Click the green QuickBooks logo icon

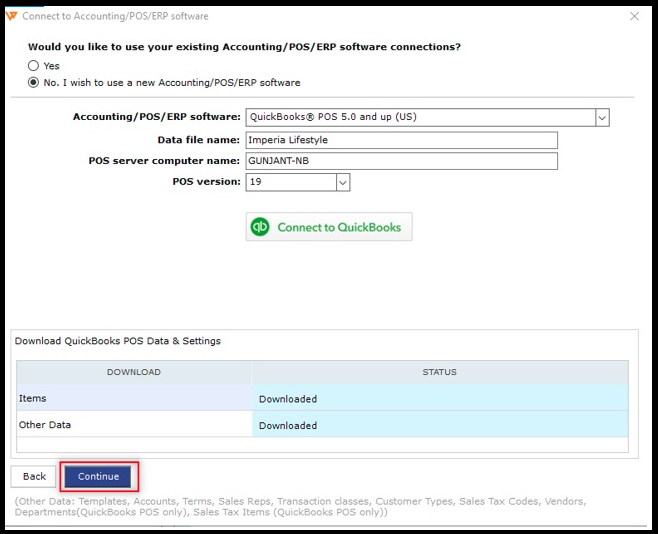point(260,227)
